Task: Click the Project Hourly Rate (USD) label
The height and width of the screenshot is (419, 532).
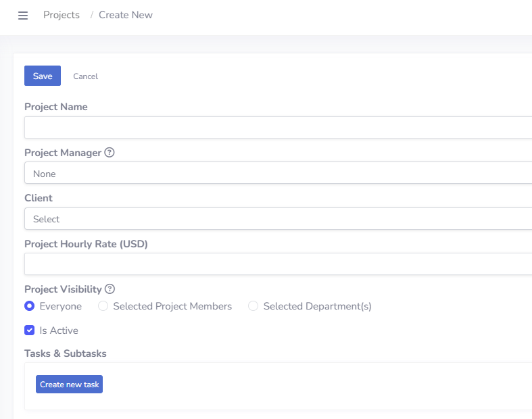Action: pos(86,244)
